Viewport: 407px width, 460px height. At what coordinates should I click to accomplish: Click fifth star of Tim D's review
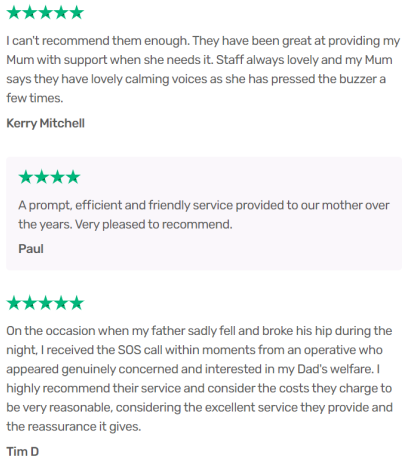(x=77, y=303)
